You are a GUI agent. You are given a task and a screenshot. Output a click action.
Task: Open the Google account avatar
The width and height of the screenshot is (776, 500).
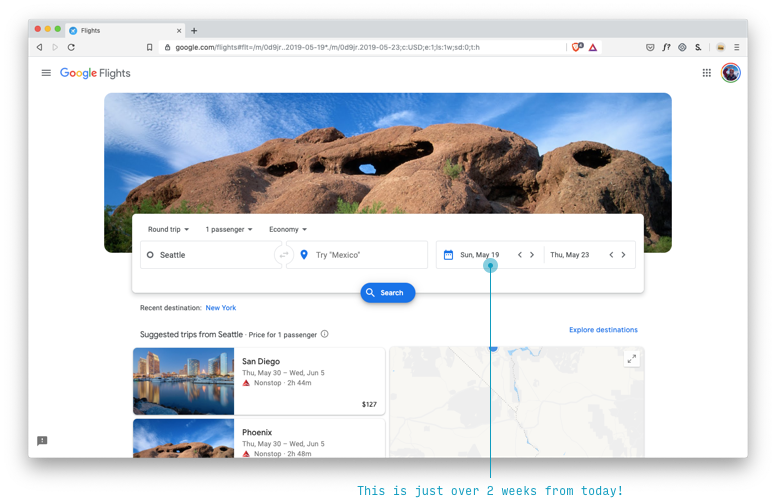(730, 73)
